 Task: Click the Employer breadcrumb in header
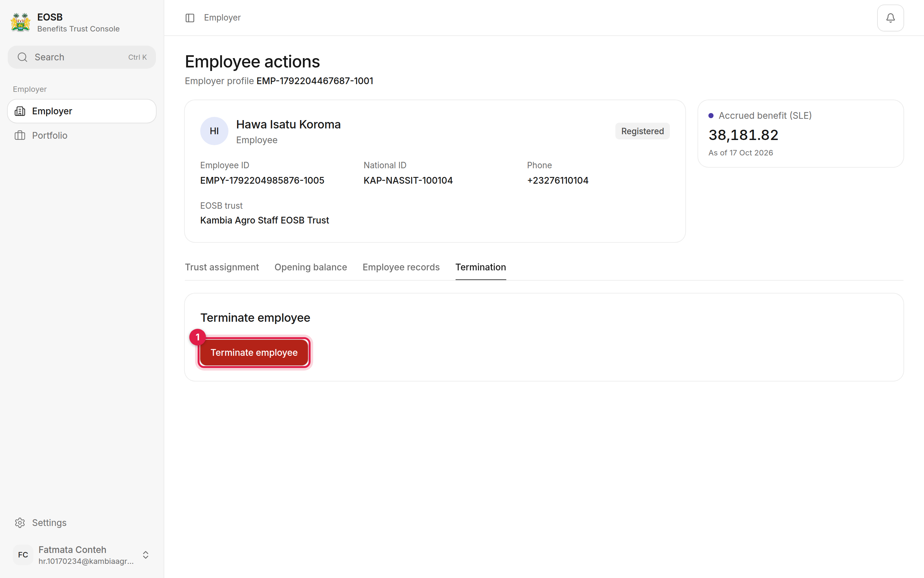pyautogui.click(x=222, y=18)
